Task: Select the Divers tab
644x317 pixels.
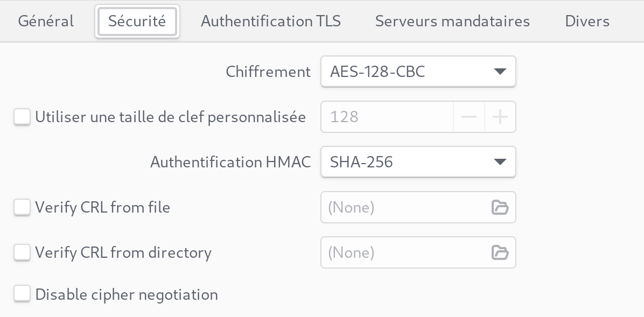Action: (x=587, y=21)
